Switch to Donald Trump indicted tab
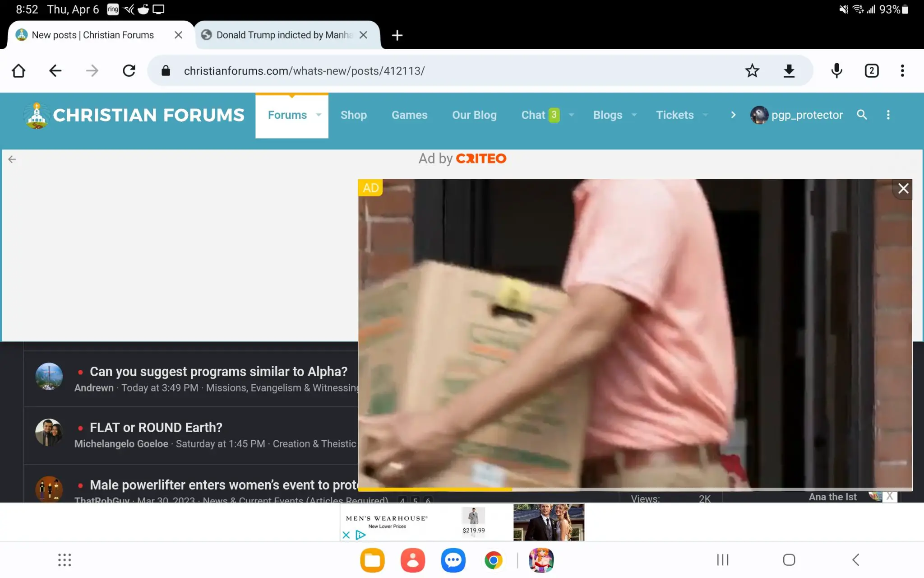 point(282,35)
